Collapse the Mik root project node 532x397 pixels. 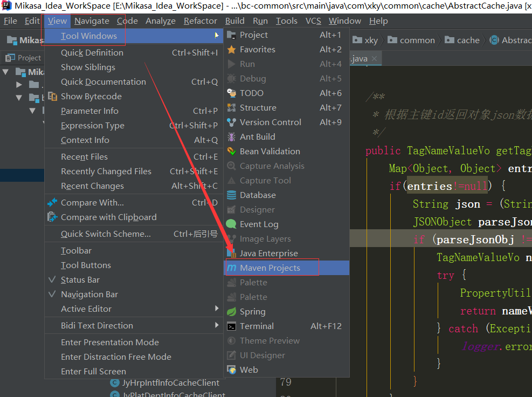click(x=5, y=72)
